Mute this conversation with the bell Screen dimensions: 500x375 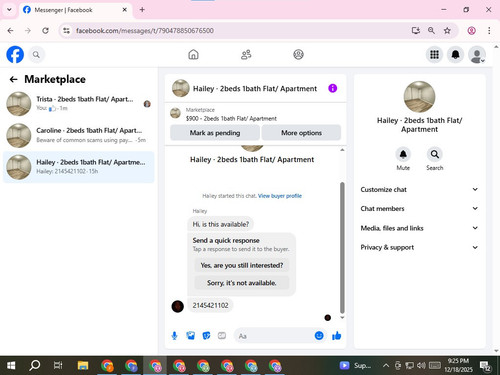pos(403,154)
